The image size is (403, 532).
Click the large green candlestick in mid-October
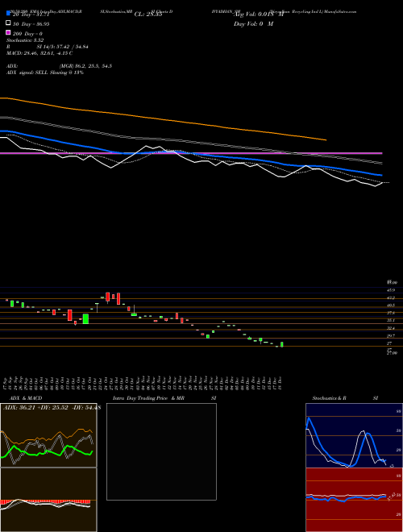(x=85, y=319)
